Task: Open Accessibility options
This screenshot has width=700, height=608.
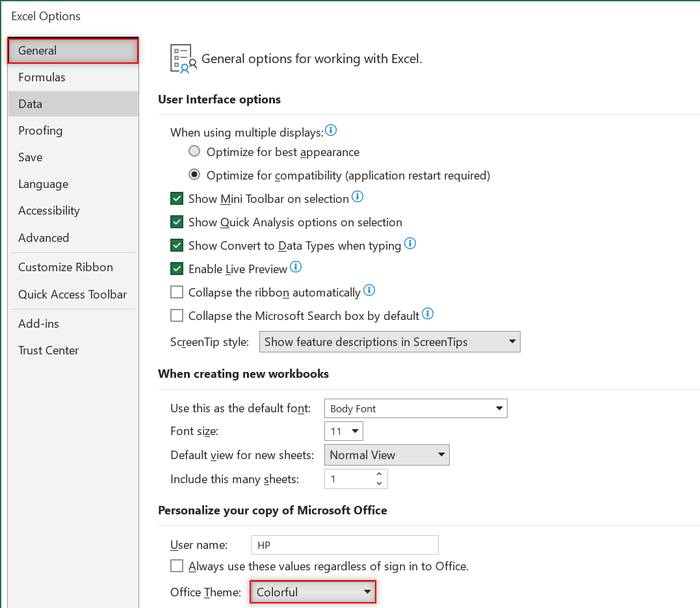Action: pos(73,211)
